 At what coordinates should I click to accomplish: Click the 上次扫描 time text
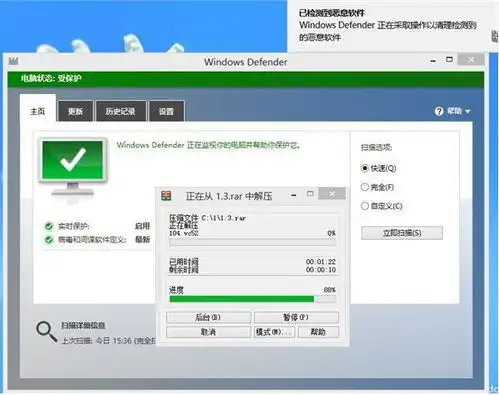[108, 341]
